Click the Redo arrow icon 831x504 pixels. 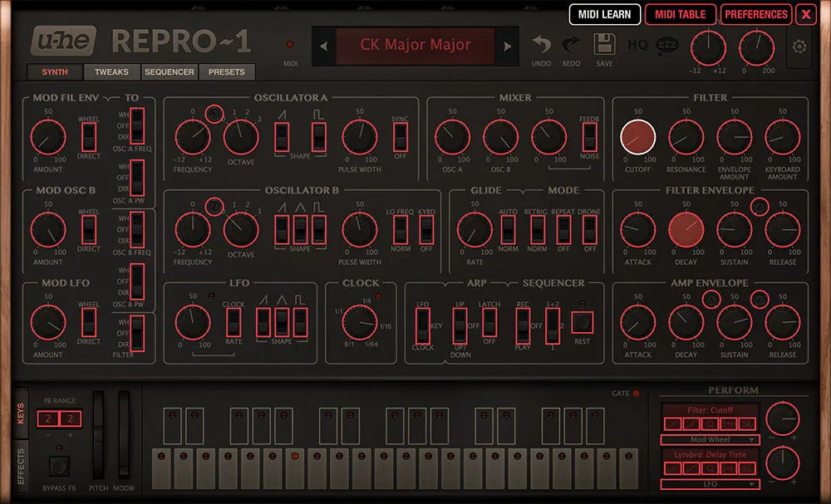[572, 45]
